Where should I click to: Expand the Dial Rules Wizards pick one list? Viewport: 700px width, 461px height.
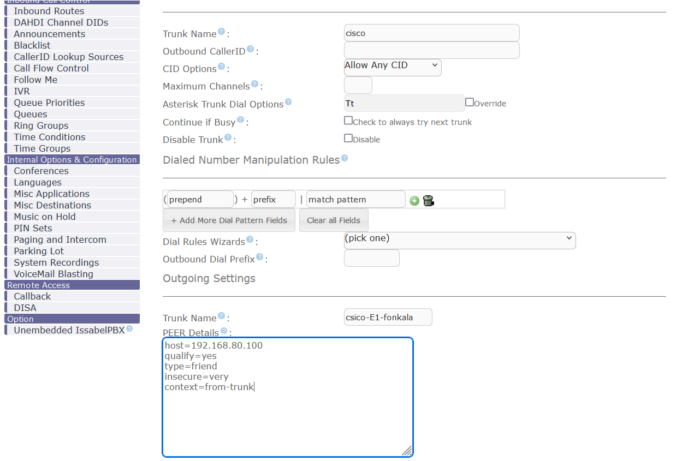click(x=459, y=239)
